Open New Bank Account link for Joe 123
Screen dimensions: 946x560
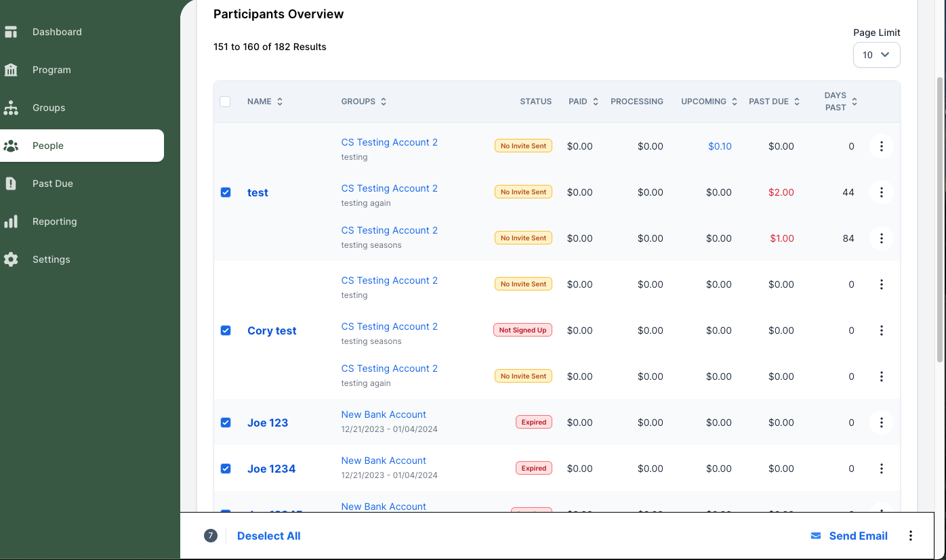[x=384, y=414]
